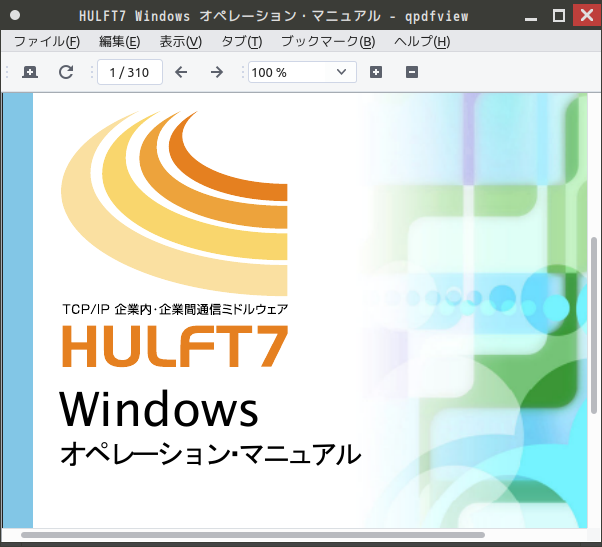Click the horizontal scrollbar handle

pos(253,535)
